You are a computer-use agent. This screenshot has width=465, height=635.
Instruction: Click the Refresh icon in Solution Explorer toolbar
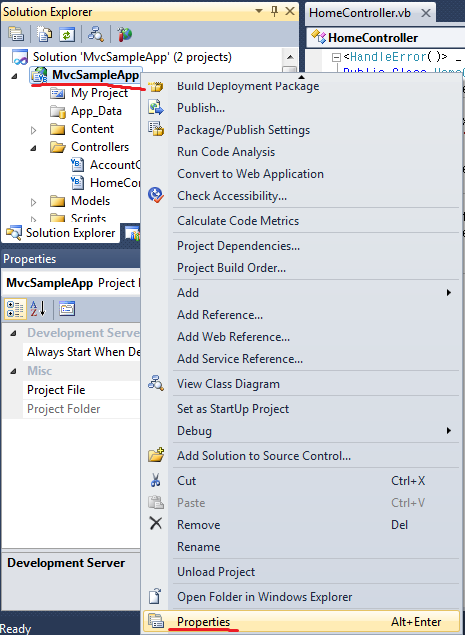click(x=67, y=34)
